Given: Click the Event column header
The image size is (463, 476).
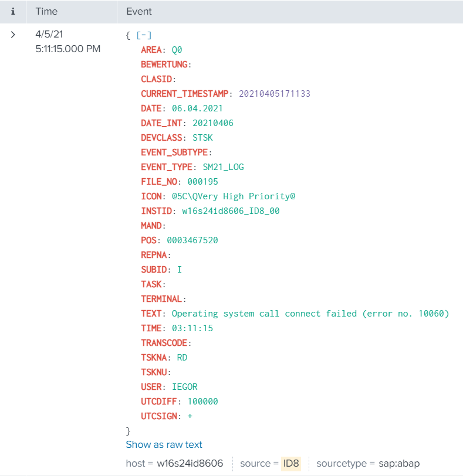Looking at the screenshot, I should pos(139,11).
